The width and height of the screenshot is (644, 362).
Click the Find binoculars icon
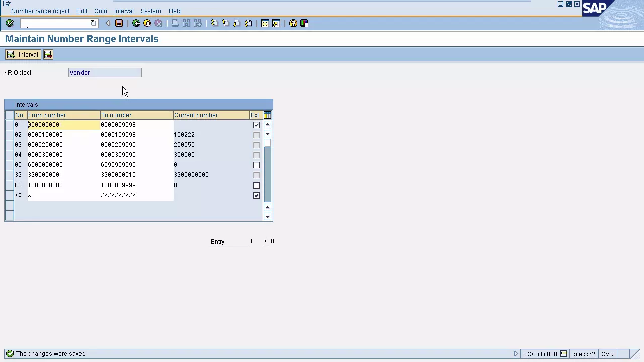186,23
